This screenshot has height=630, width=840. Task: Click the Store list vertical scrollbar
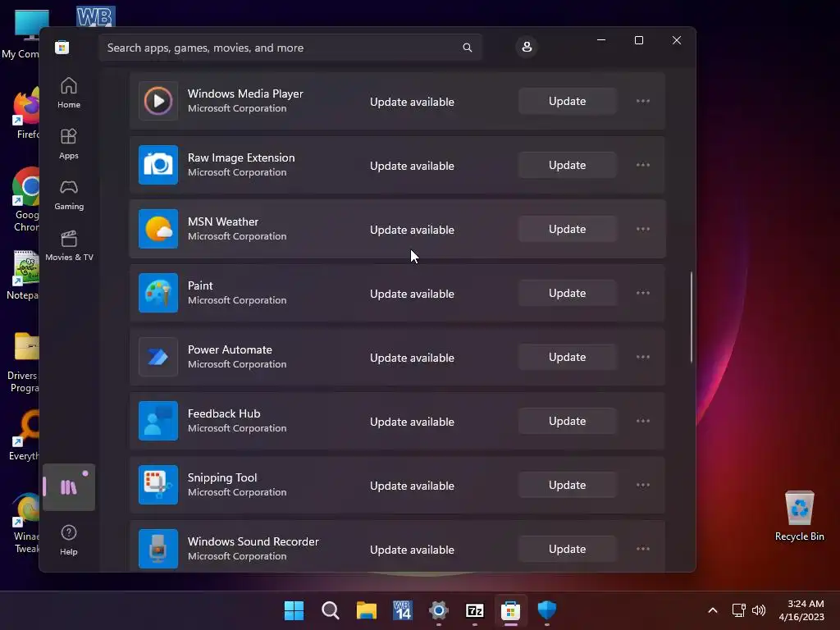click(691, 317)
